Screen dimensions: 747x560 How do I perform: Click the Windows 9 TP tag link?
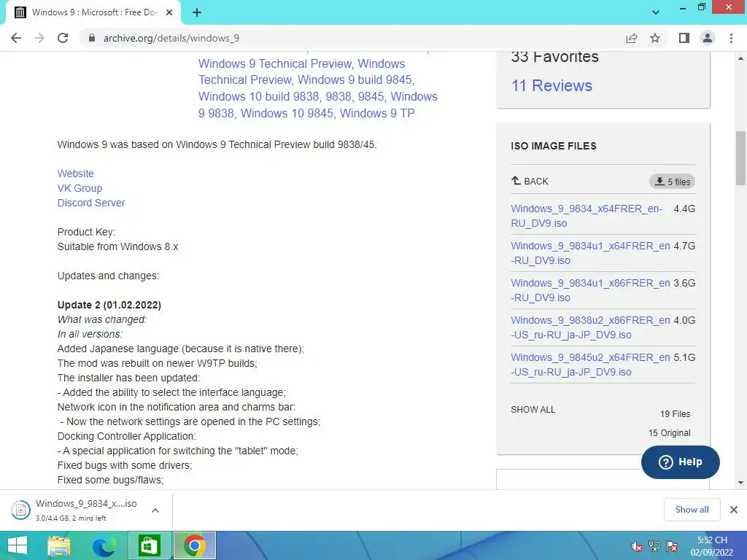377,113
